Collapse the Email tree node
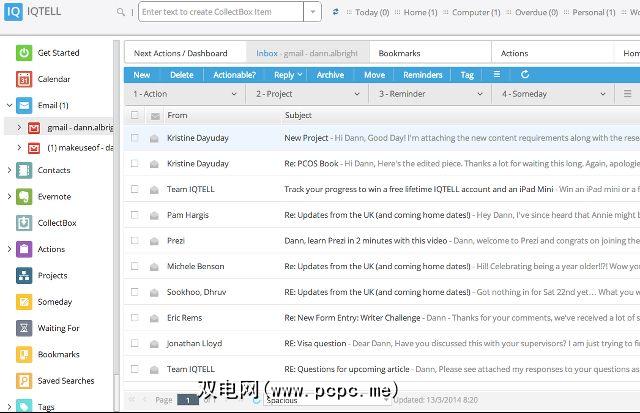 tap(9, 105)
